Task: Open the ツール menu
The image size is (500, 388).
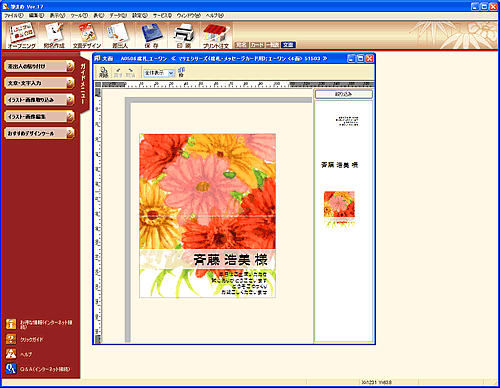Action: tap(79, 15)
